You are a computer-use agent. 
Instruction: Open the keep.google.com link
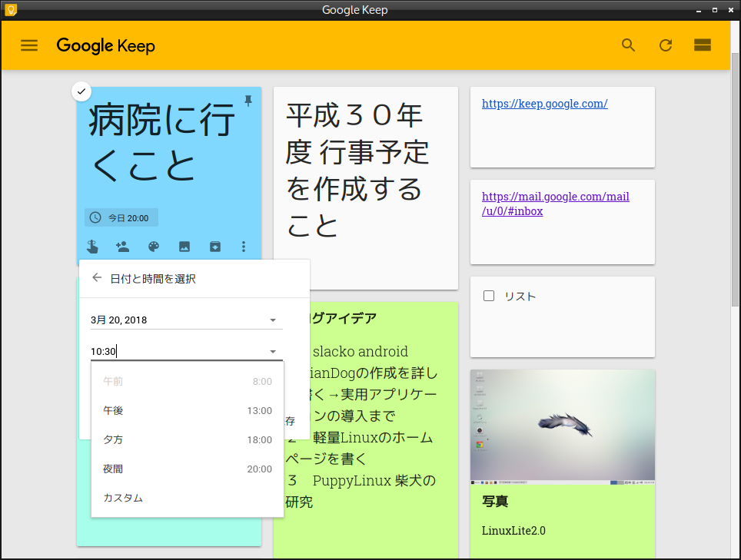coord(544,103)
